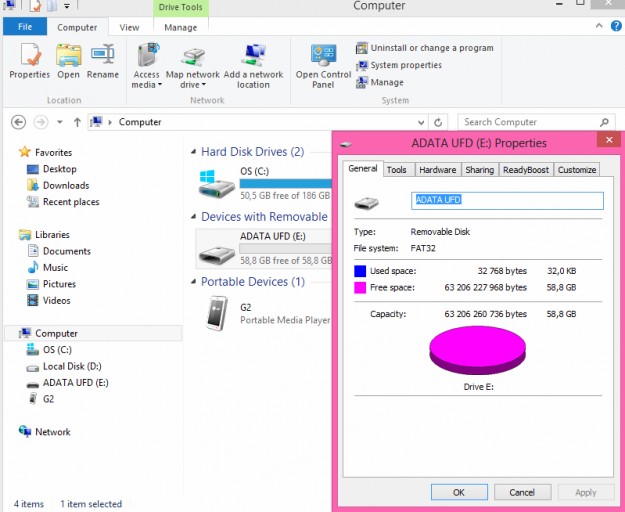Select the OS (C:) hard disk drive

[260, 181]
